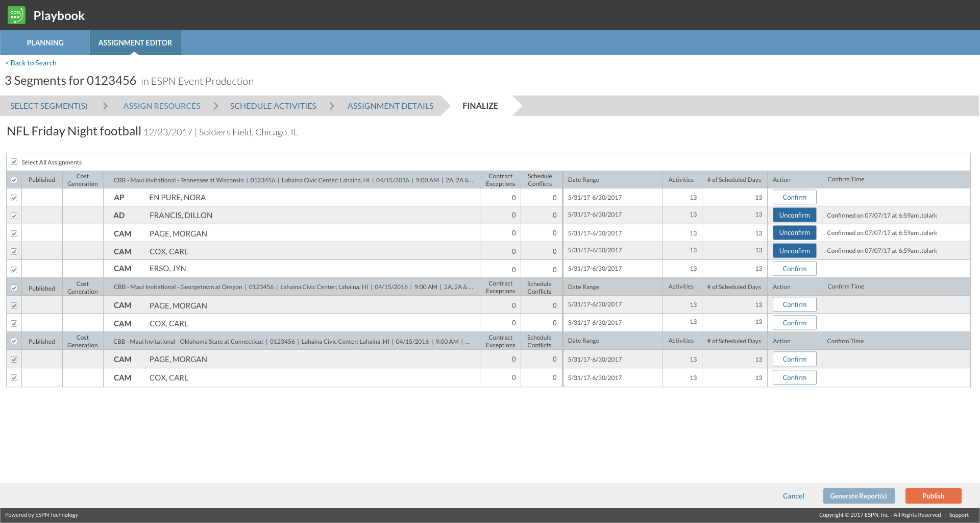Go to Schedule Activities step
This screenshot has height=523, width=980.
click(x=273, y=106)
